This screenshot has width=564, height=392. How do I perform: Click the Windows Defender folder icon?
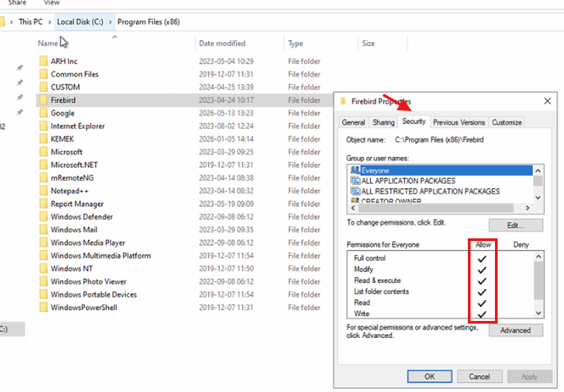click(x=43, y=217)
